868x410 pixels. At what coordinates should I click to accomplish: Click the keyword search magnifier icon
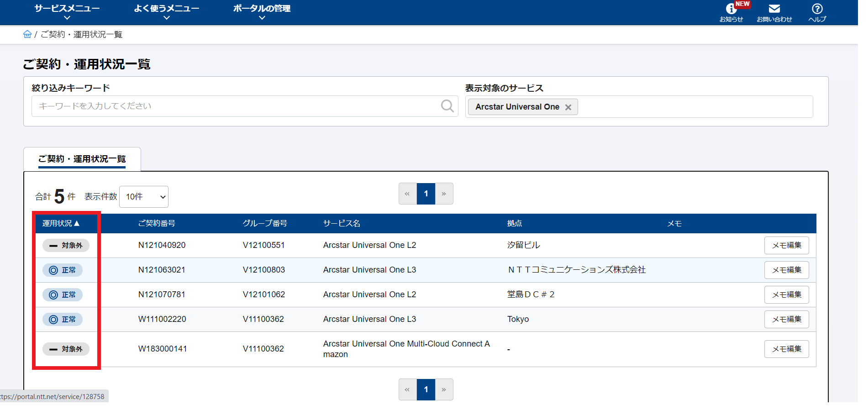pos(447,106)
